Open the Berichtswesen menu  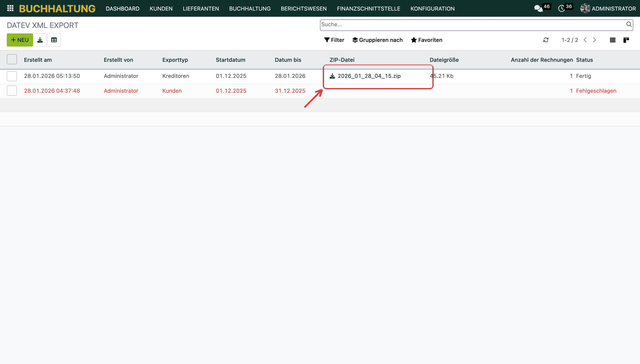[303, 8]
